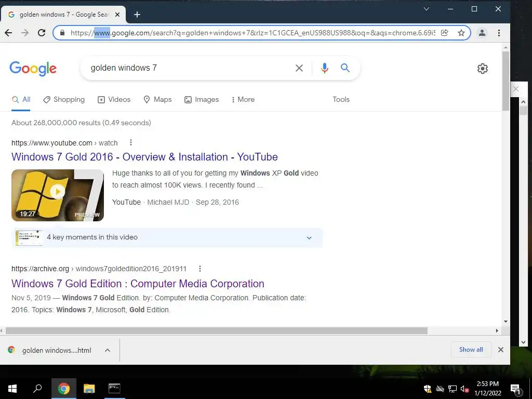Expand the More search categories menu
Screen dimensions: 532x399
pos(243,99)
